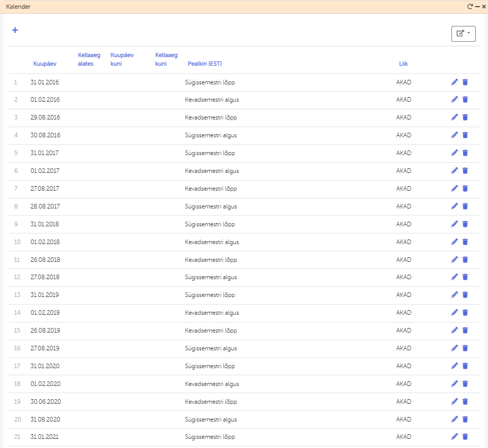This screenshot has height=448, width=488.
Task: Sort by Kellaaeg kuni column
Action: coord(166,59)
